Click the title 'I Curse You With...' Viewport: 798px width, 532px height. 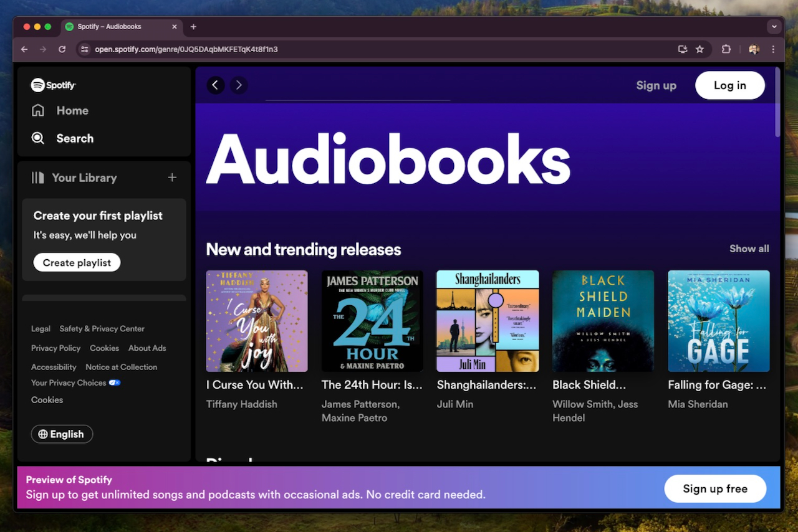[255, 385]
